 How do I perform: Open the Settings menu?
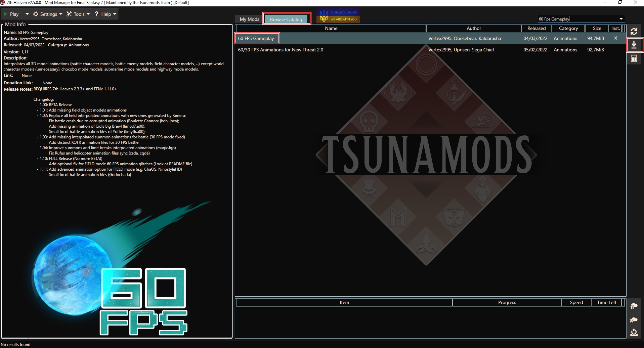pyautogui.click(x=48, y=14)
